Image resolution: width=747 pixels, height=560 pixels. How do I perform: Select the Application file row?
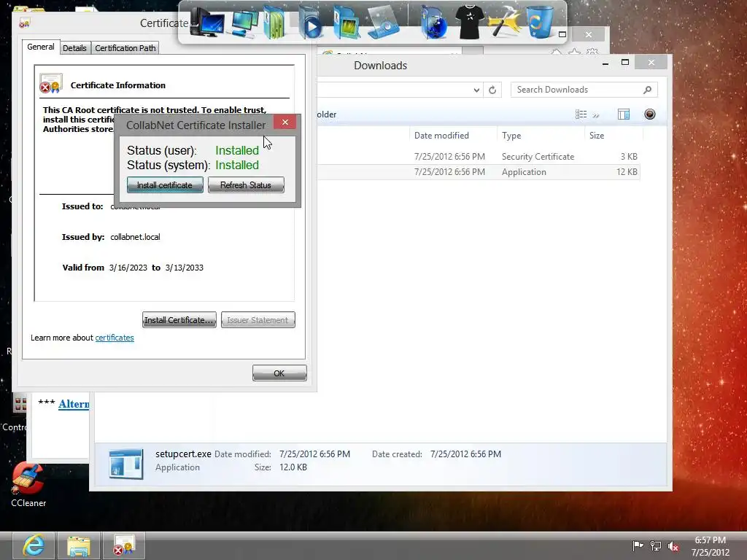[x=479, y=172]
